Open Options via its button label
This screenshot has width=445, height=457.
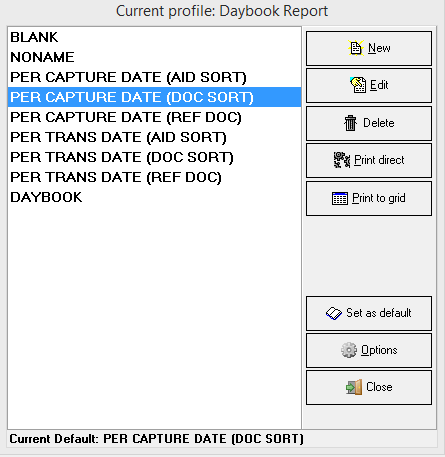[379, 350]
